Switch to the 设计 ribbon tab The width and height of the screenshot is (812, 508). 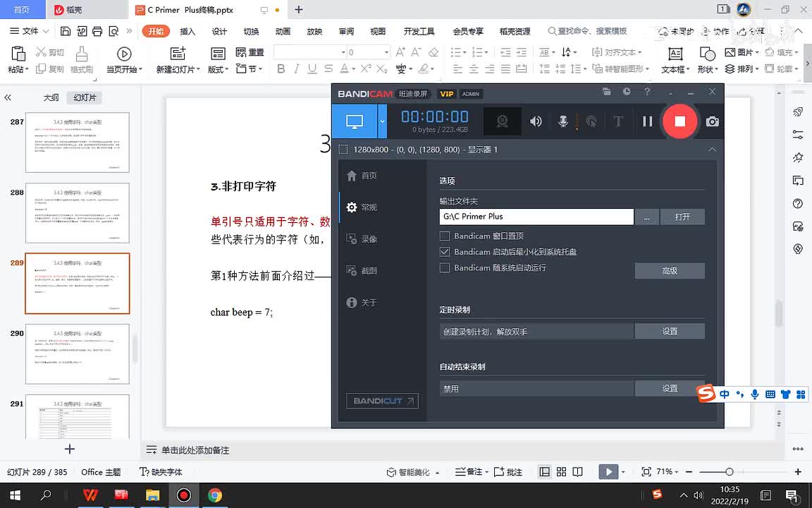click(219, 31)
